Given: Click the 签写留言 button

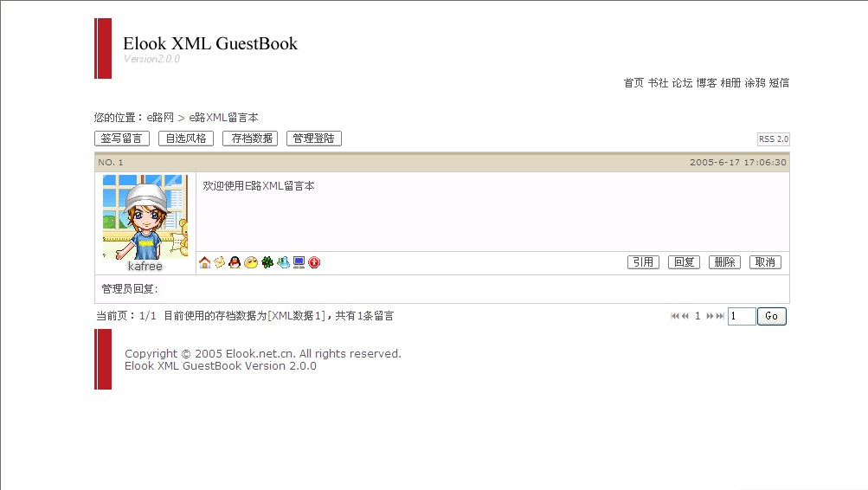Looking at the screenshot, I should pyautogui.click(x=122, y=139).
